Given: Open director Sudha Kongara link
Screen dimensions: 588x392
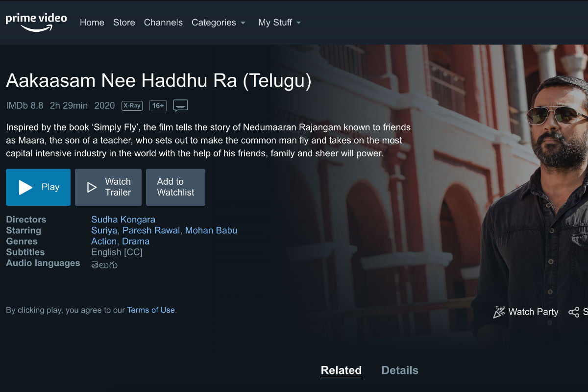Looking at the screenshot, I should [123, 220].
